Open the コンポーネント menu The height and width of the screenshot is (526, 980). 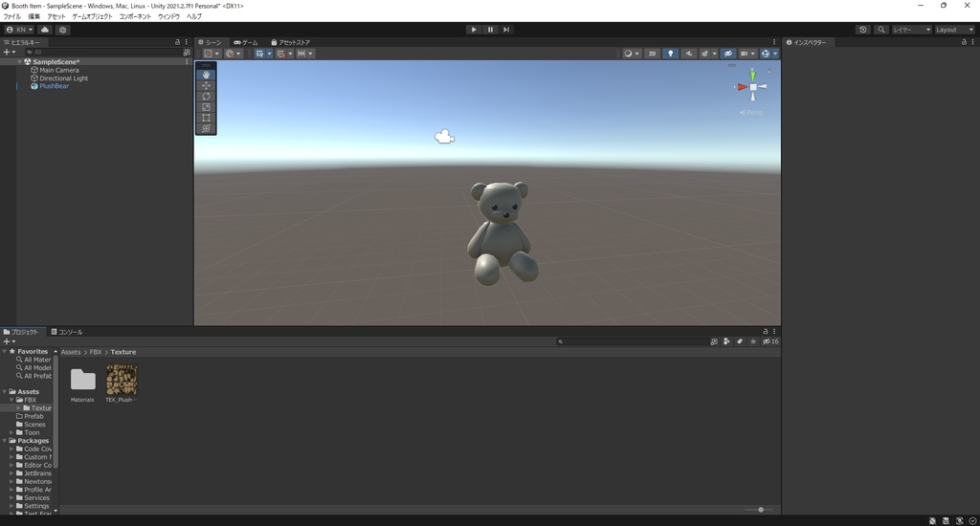[x=135, y=17]
